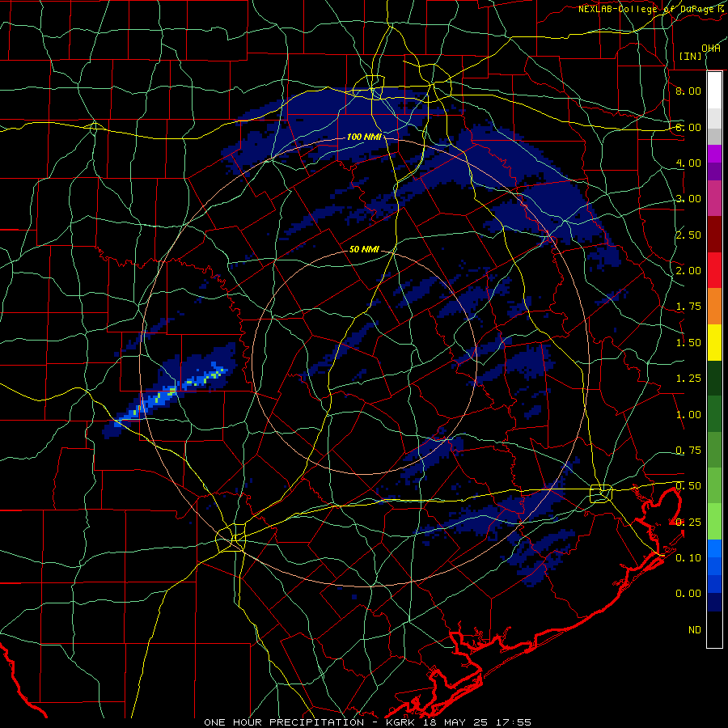Screen dimensions: 728x728
Task: Click the 100 NMI range ring label
Action: (364, 137)
